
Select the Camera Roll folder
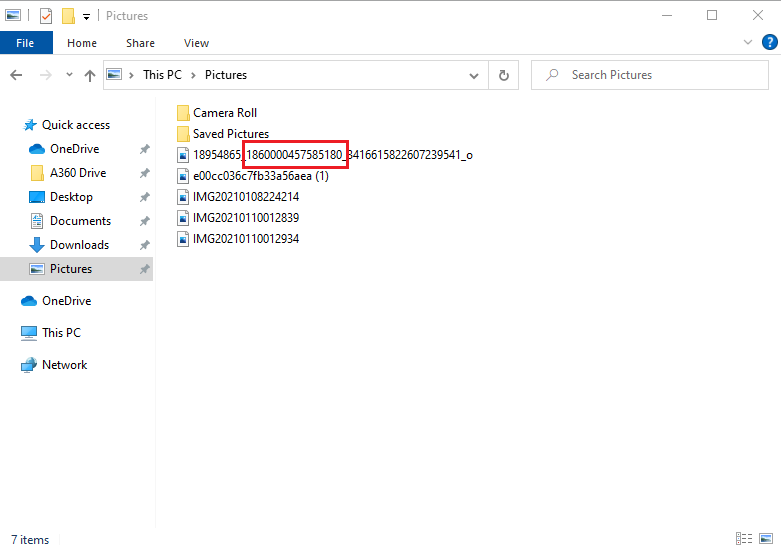pyautogui.click(x=225, y=113)
